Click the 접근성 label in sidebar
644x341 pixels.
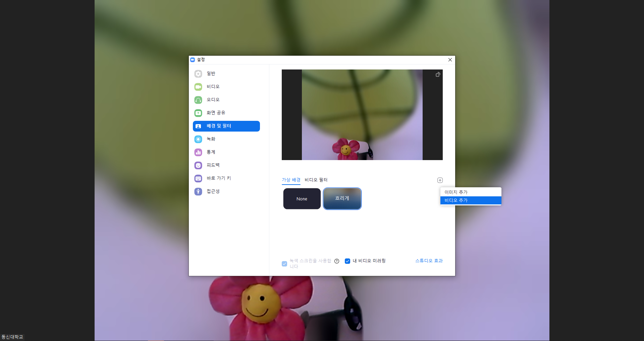(x=213, y=191)
